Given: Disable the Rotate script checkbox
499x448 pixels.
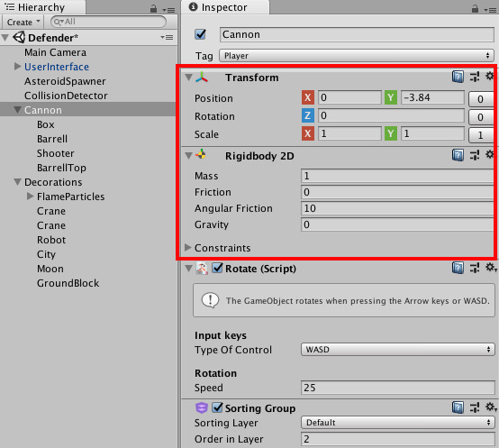Looking at the screenshot, I should [217, 268].
